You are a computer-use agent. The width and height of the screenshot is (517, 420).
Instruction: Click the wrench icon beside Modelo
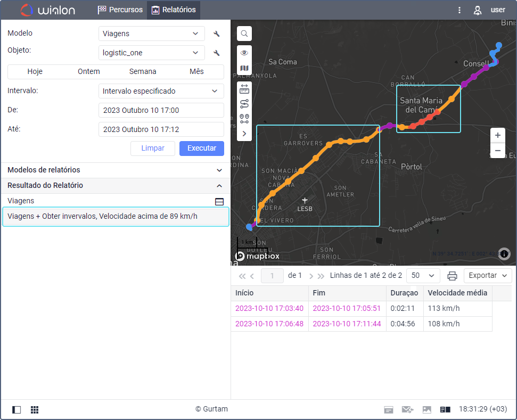217,34
